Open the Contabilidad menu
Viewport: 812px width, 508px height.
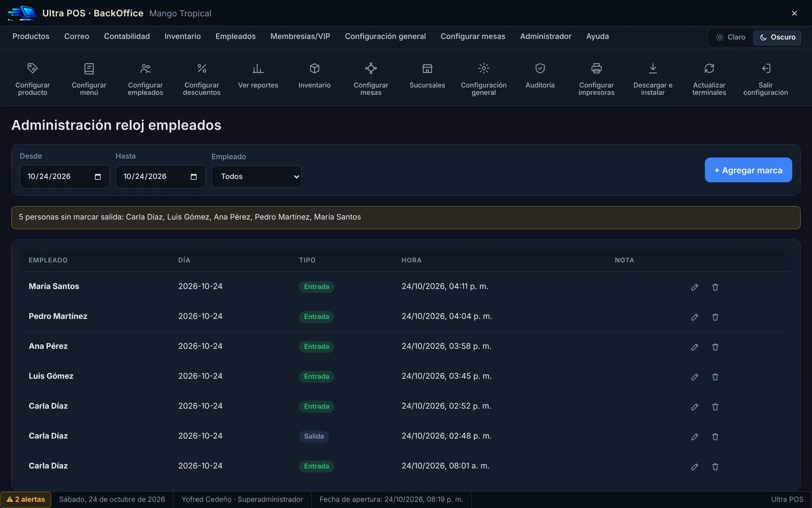[127, 37]
